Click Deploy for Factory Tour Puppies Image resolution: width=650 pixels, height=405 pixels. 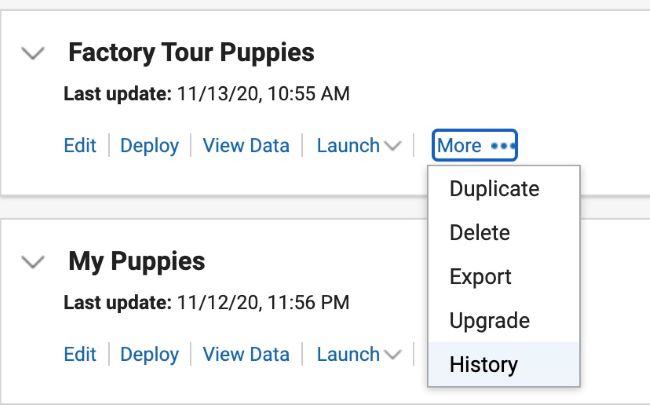pos(149,146)
